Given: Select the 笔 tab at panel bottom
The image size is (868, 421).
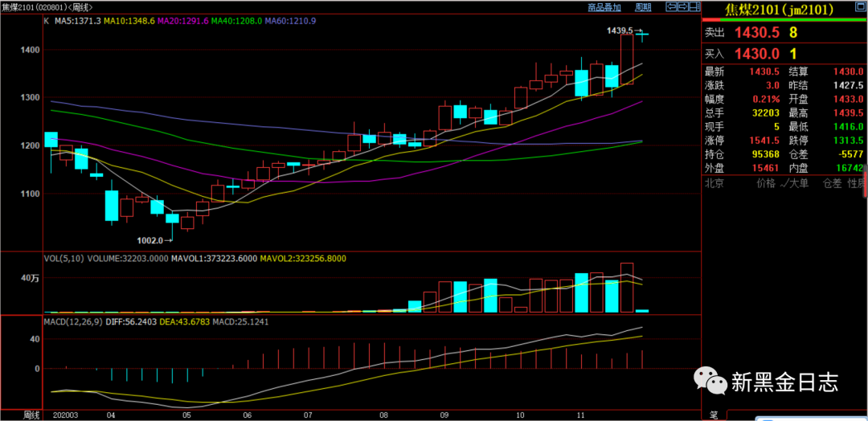Looking at the screenshot, I should click(714, 415).
